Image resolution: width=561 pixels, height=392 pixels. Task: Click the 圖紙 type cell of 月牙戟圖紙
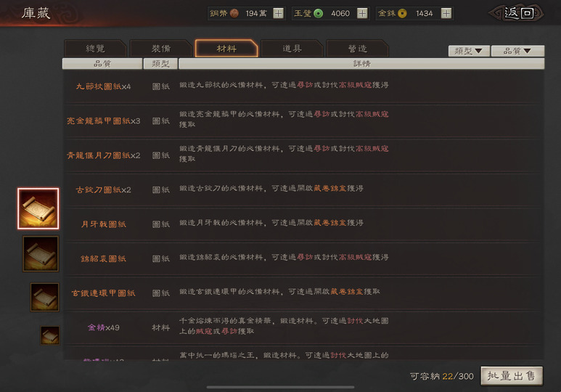[160, 224]
